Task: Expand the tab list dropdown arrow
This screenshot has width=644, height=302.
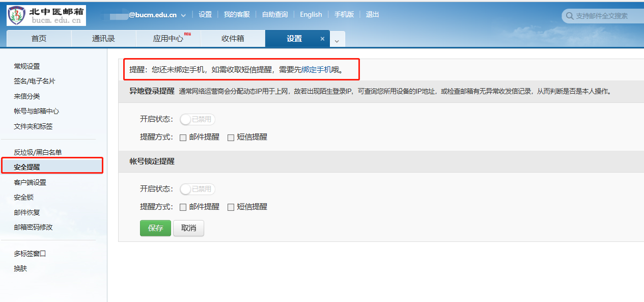Action: (337, 40)
